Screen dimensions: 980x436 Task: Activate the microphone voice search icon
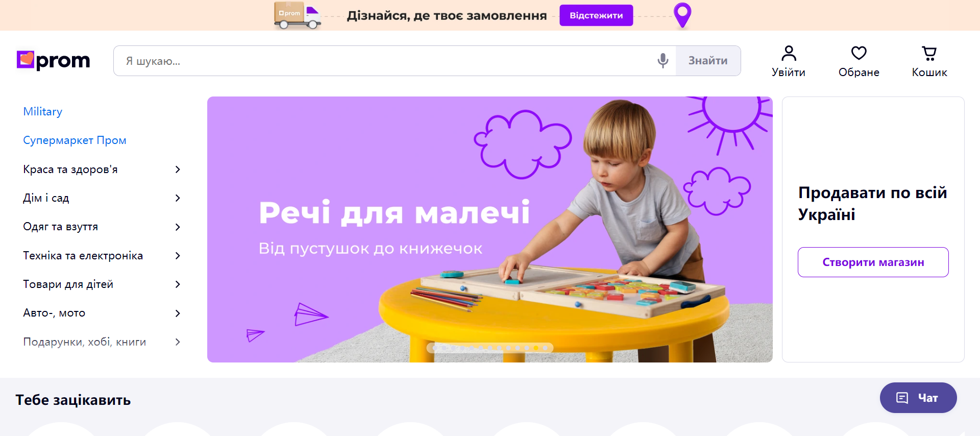663,61
